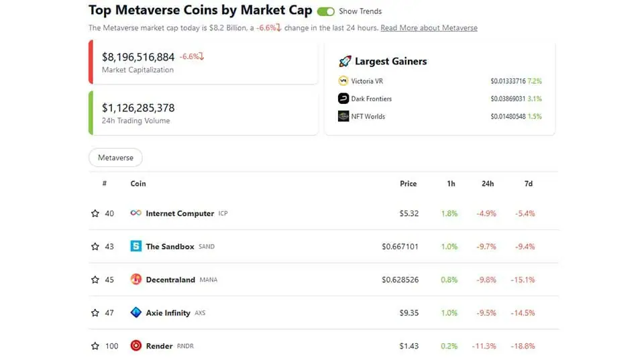Toggle the Show Trends switch
This screenshot has width=644, height=362.
[x=326, y=11]
